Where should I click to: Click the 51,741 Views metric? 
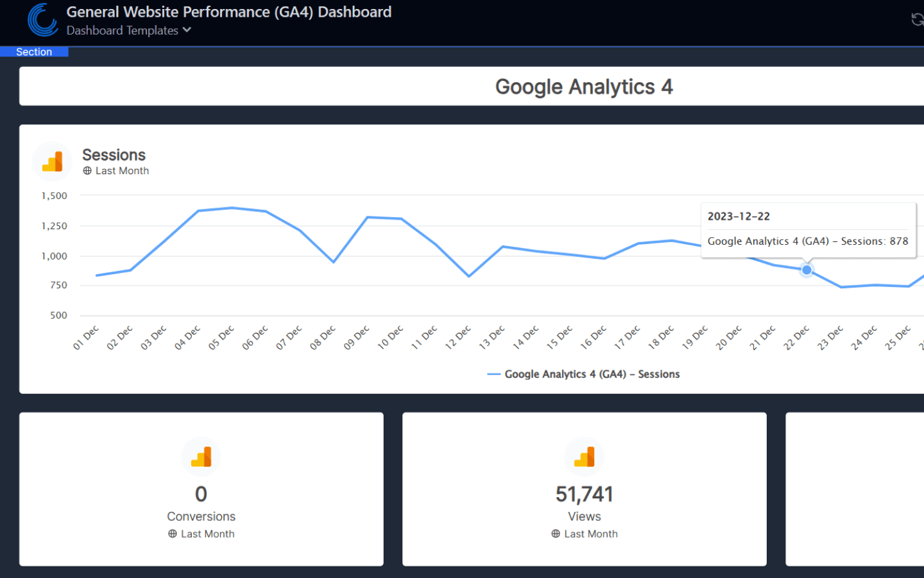(584, 494)
